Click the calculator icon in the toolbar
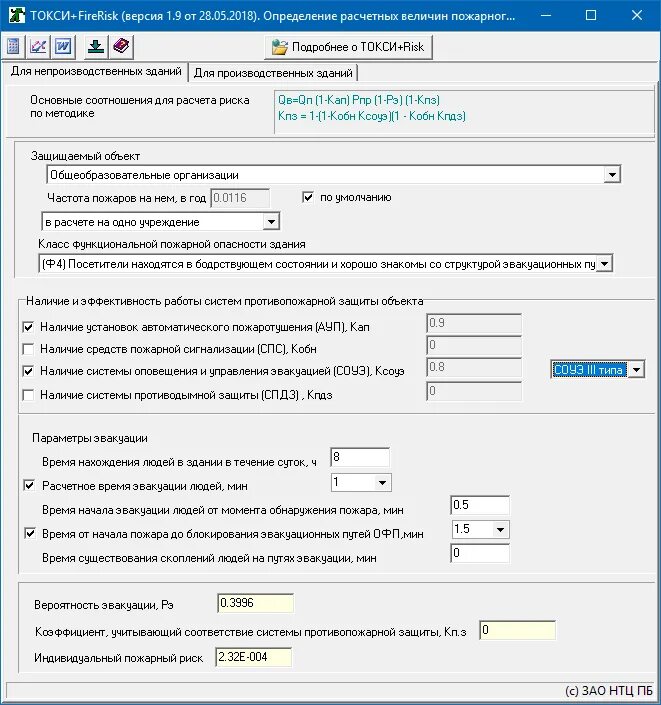 [13, 46]
